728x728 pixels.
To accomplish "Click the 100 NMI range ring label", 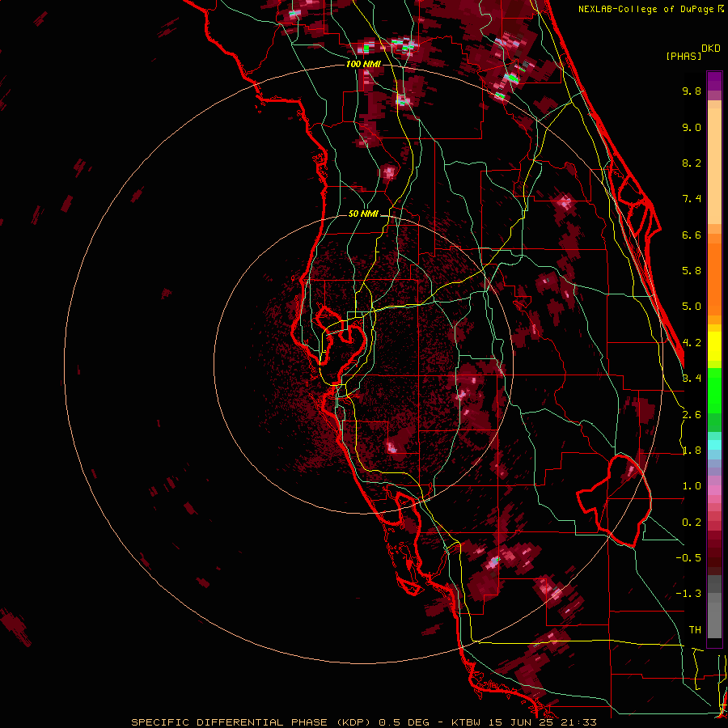I will (x=363, y=64).
